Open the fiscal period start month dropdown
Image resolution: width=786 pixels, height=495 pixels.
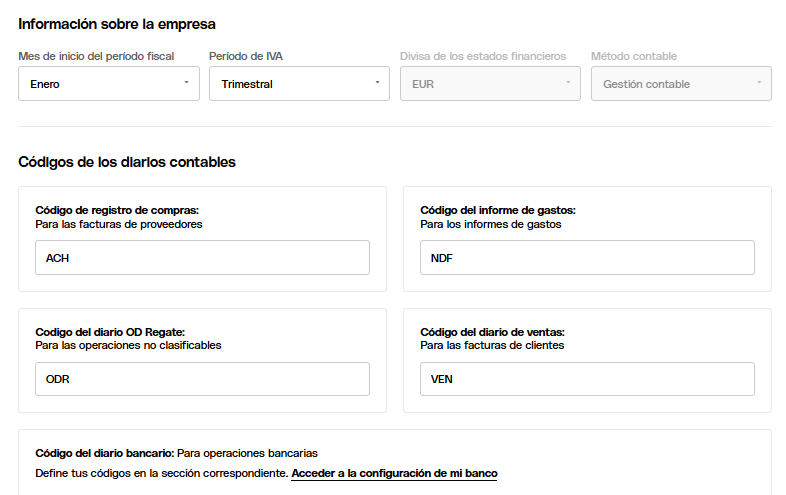click(x=109, y=84)
